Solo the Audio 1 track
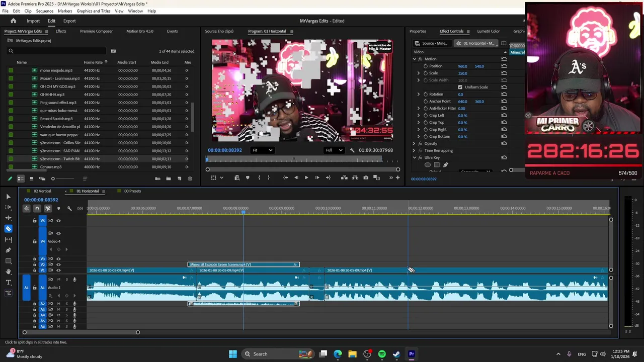 [x=66, y=280]
